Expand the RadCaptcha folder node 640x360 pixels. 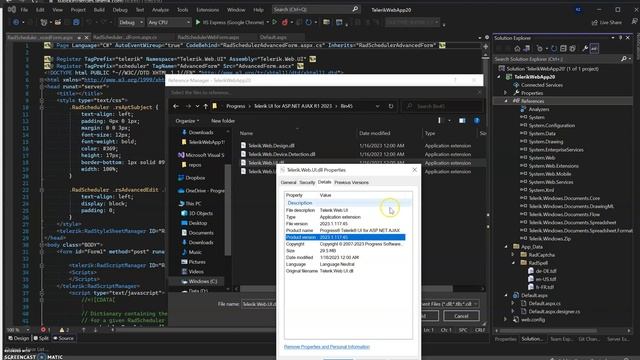513,255
